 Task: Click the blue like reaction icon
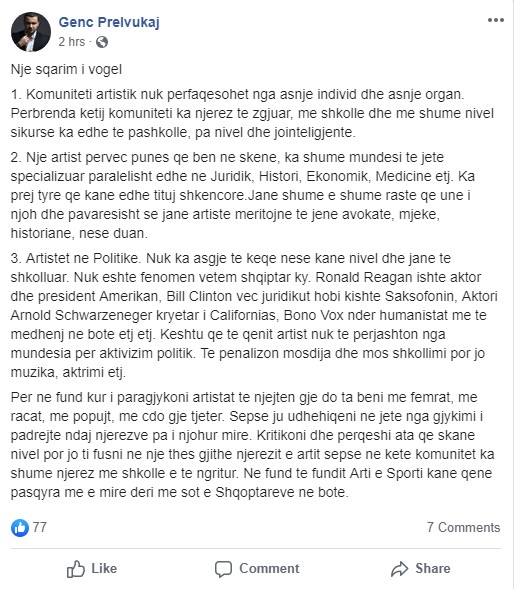pos(20,528)
